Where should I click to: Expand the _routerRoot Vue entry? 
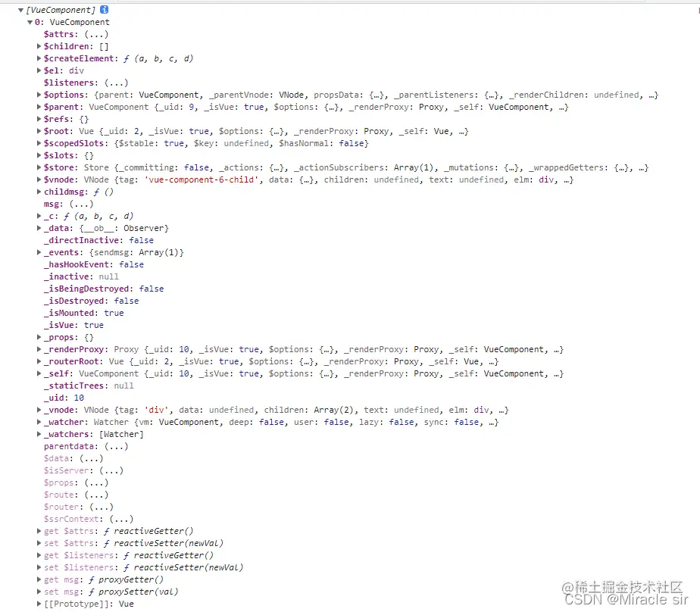(39, 361)
